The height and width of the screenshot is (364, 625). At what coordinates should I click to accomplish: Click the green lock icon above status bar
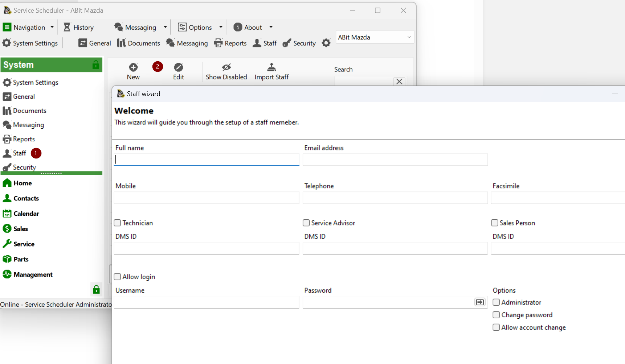[96, 289]
